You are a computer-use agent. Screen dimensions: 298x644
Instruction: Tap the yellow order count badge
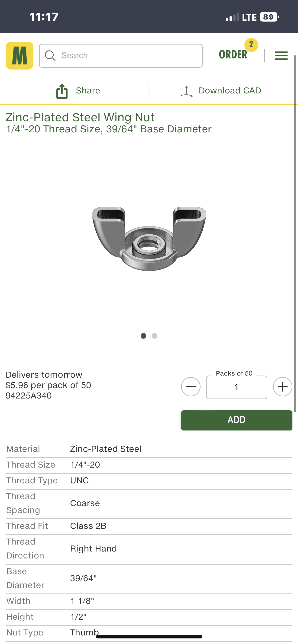tap(251, 45)
